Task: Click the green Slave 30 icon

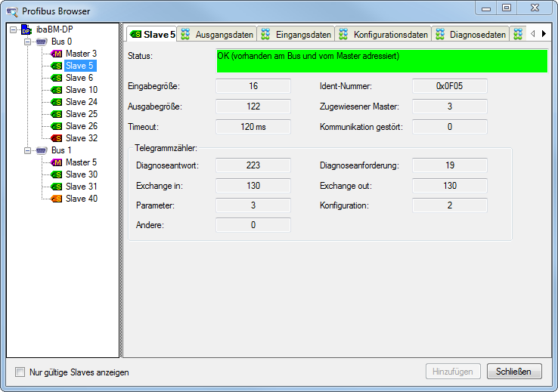Action: pyautogui.click(x=56, y=174)
